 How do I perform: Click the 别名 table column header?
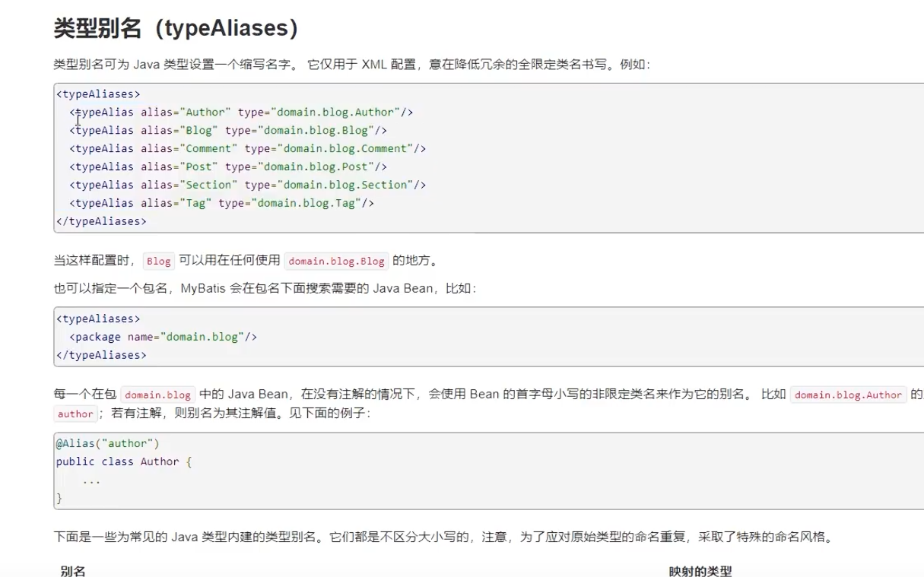[x=73, y=571]
